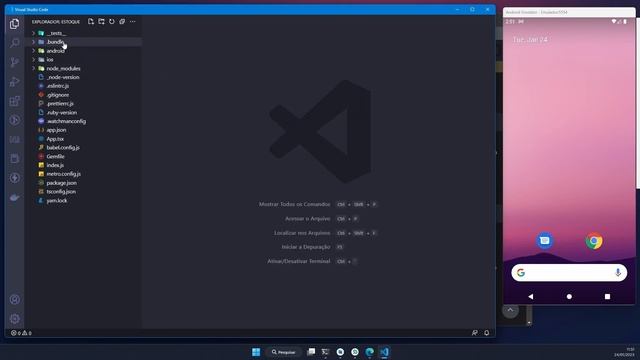
Task: Open the Explorer view in activity bar
Action: tap(15, 24)
